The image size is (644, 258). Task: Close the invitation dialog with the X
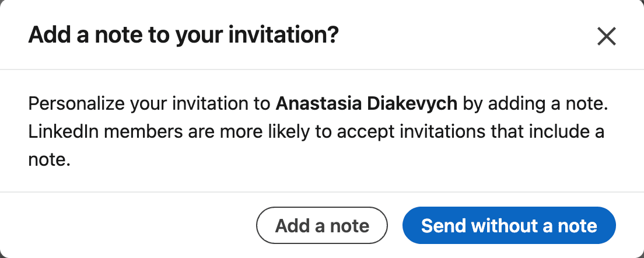click(607, 37)
